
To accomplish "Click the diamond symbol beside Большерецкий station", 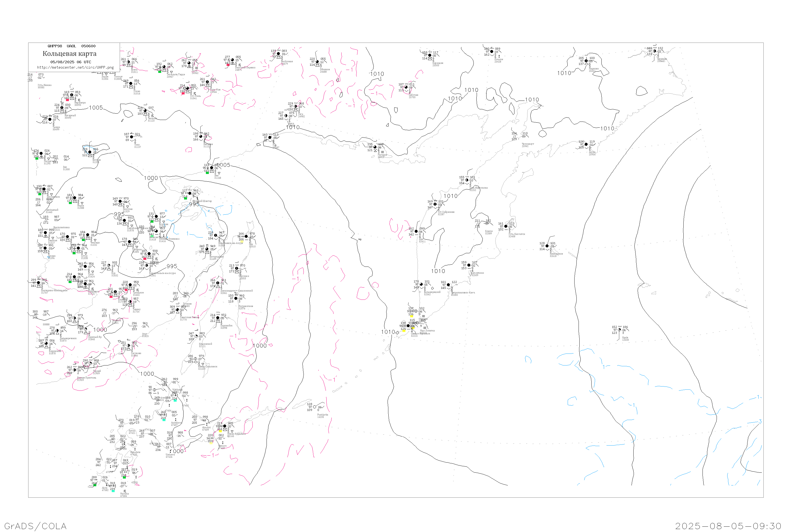I will click(432, 288).
